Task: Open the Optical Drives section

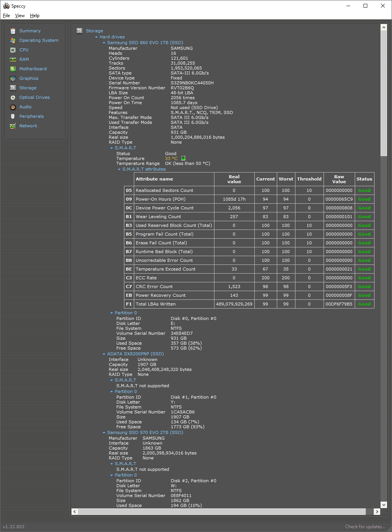Action: click(34, 97)
